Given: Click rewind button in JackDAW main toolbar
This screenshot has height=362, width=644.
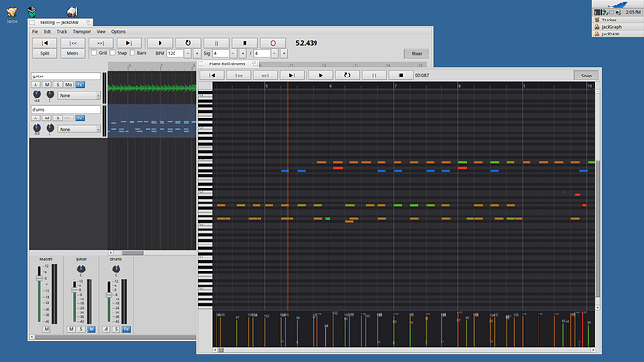Looking at the screenshot, I should pos(73,43).
